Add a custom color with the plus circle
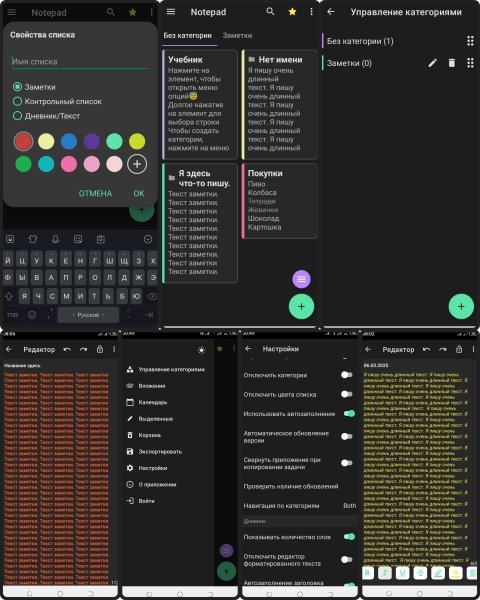The height and width of the screenshot is (600, 480). [x=137, y=164]
